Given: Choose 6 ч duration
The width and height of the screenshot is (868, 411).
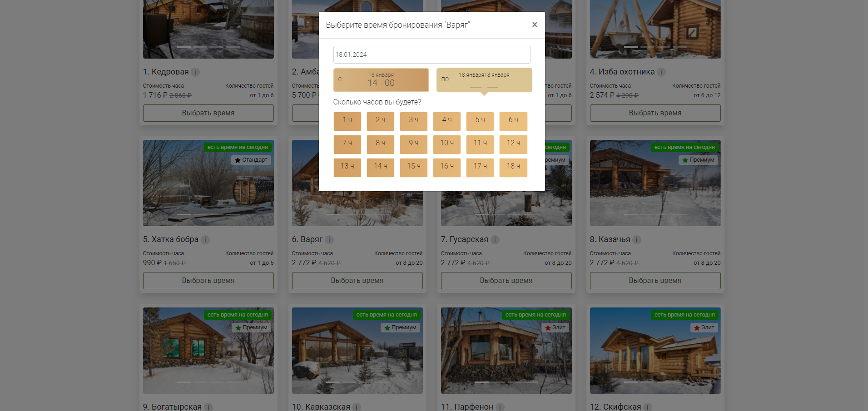Looking at the screenshot, I should pyautogui.click(x=513, y=121).
